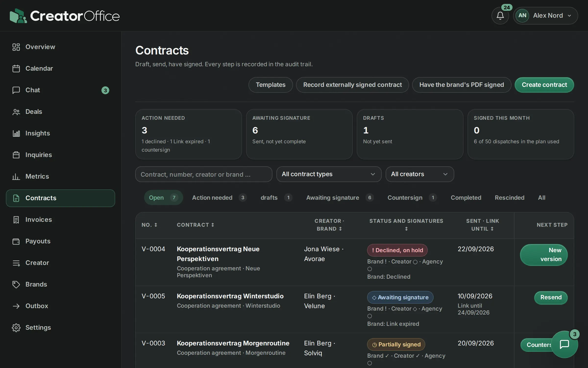The width and height of the screenshot is (588, 368).
Task: Click the Create contract button
Action: tap(544, 85)
